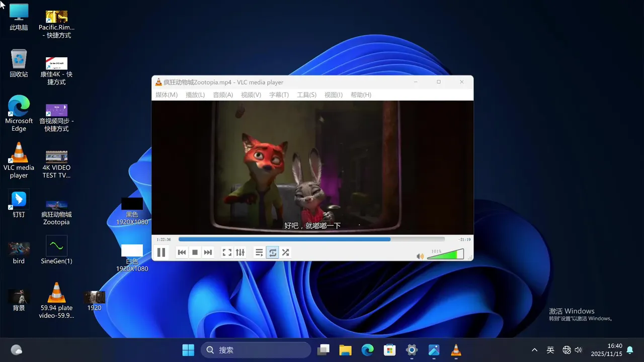644x362 pixels.
Task: Toggle random shuffle playback
Action: click(285, 252)
